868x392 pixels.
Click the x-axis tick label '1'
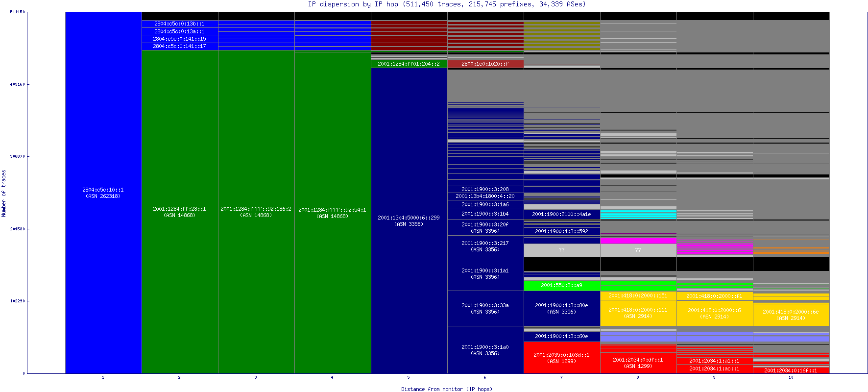point(103,377)
